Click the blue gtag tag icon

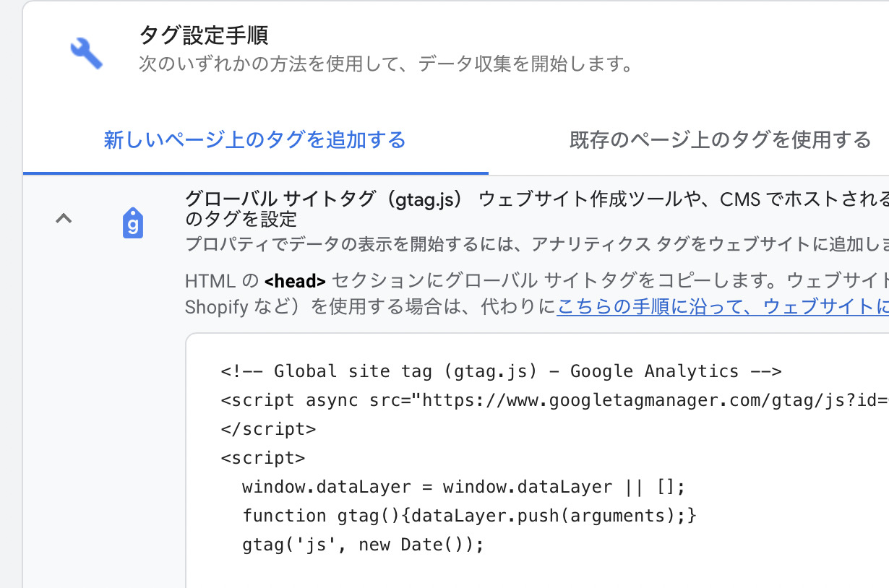(x=133, y=223)
